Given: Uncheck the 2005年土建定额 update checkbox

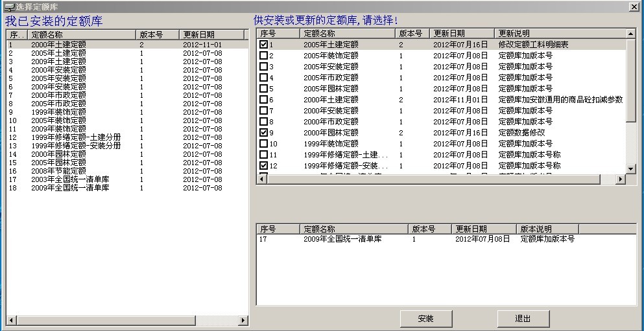Looking at the screenshot, I should (x=263, y=45).
